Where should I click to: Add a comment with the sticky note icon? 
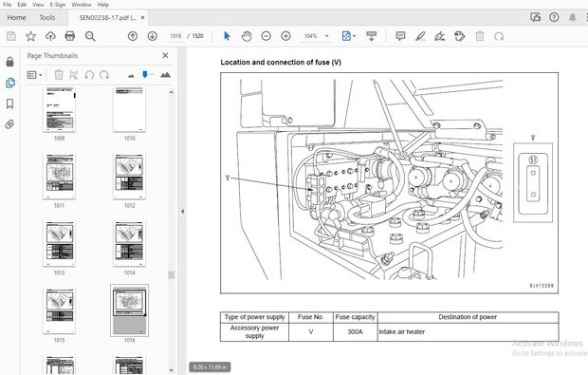tap(400, 36)
